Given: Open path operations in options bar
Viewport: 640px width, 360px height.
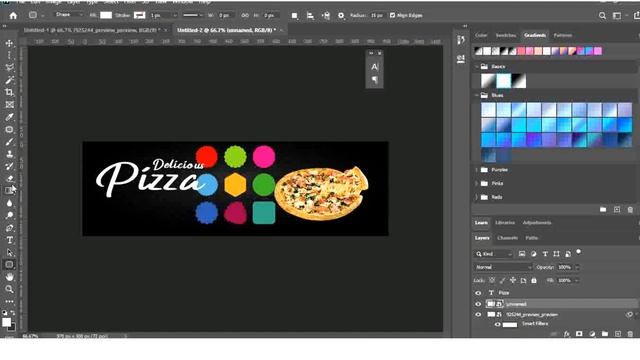Looking at the screenshot, I should (x=294, y=16).
